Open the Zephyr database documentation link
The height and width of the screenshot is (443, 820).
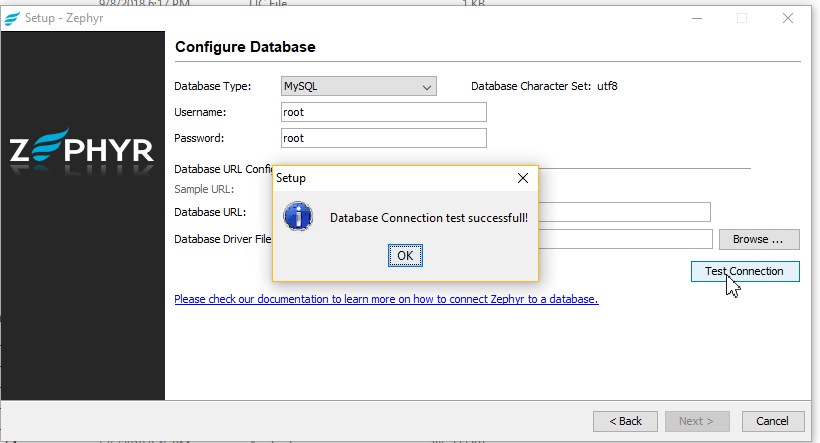[386, 299]
